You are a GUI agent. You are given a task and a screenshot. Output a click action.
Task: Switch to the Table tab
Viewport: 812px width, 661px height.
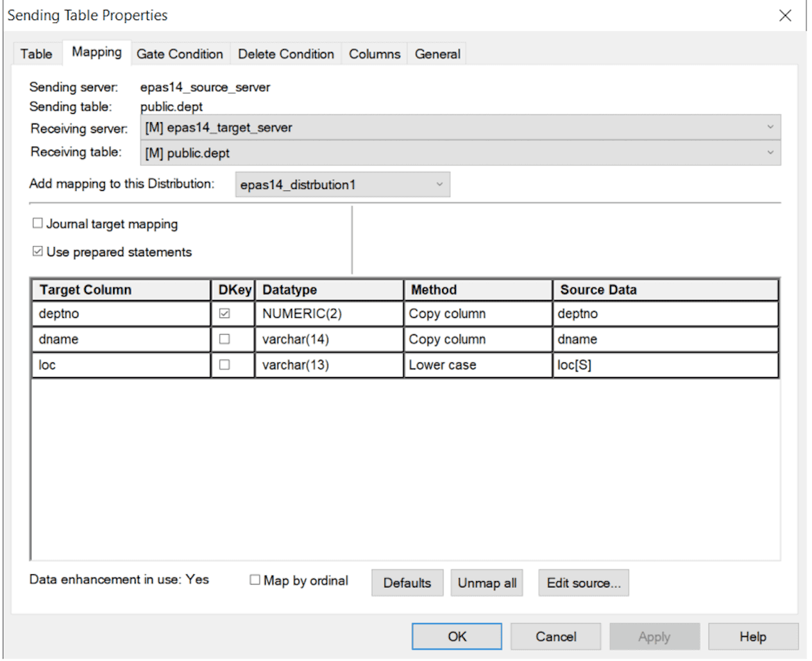(x=36, y=53)
